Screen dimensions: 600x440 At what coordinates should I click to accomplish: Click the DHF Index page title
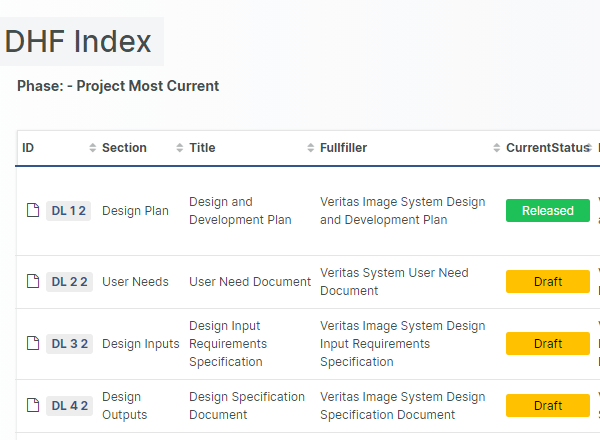[78, 42]
